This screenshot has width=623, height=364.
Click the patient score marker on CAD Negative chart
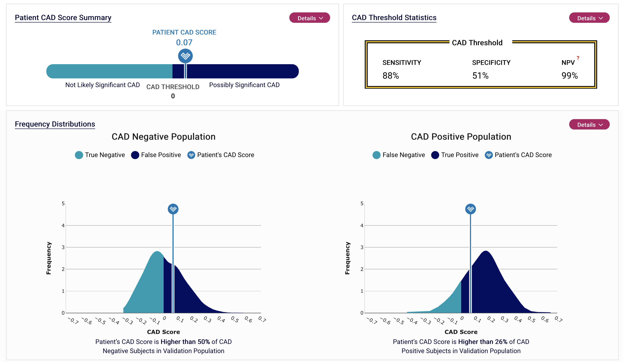click(173, 209)
